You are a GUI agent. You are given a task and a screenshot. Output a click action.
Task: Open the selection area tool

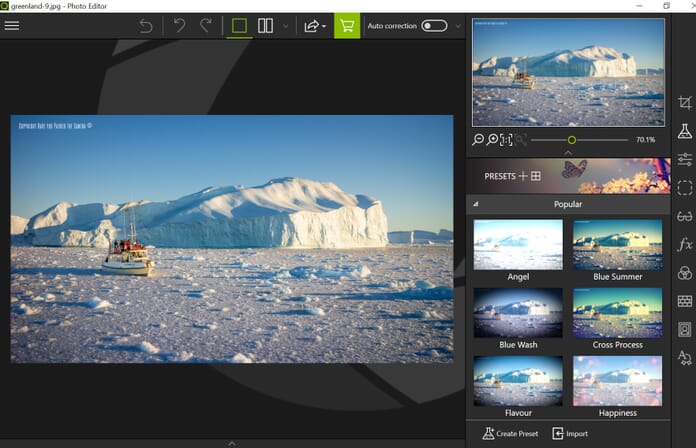684,188
